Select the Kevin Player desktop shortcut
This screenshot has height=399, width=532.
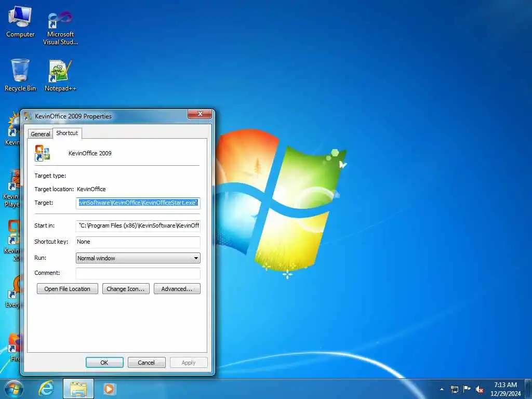pyautogui.click(x=11, y=188)
